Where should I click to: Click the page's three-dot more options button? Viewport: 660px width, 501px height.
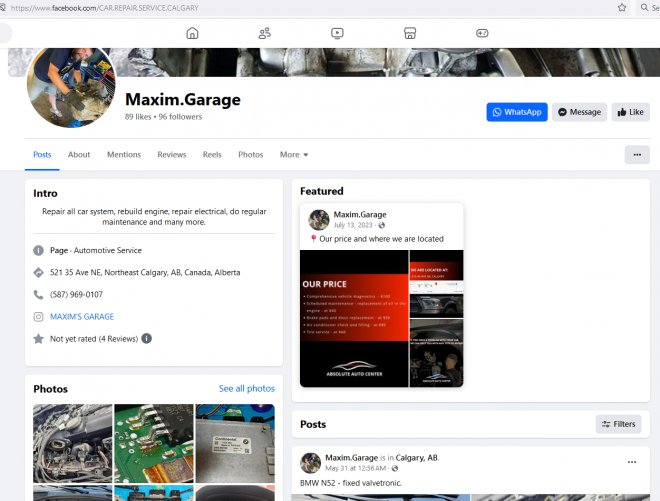click(636, 155)
